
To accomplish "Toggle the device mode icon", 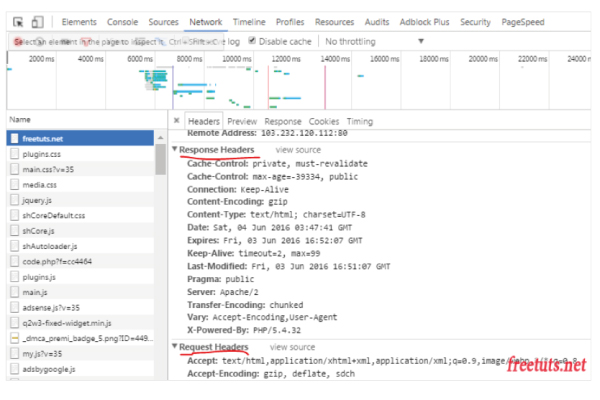I will (x=37, y=21).
